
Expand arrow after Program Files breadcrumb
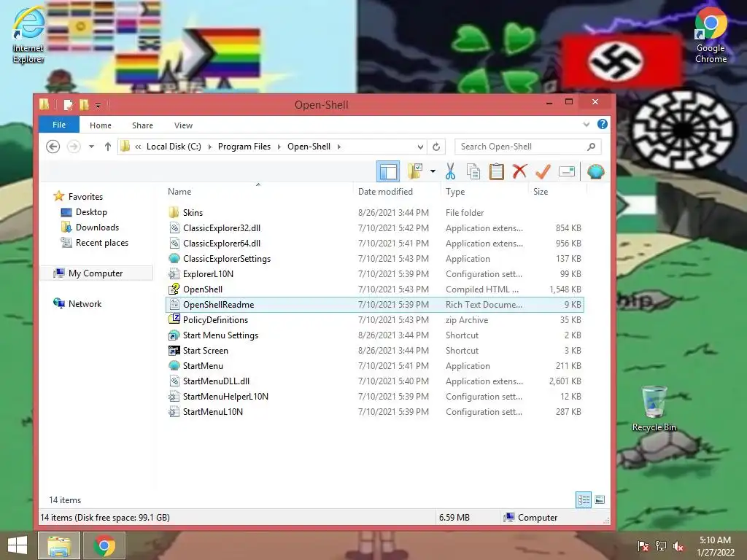[x=279, y=147]
